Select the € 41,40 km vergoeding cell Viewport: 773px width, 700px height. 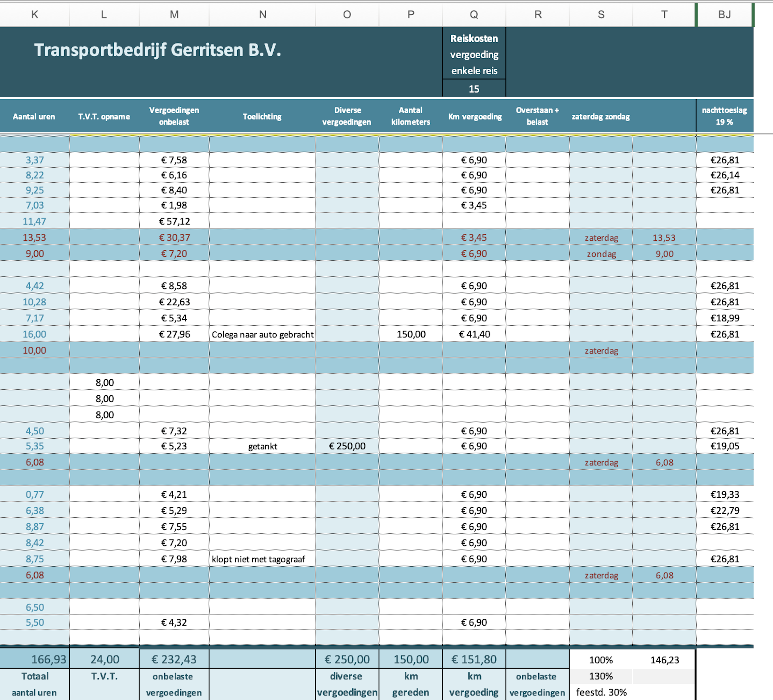(x=474, y=334)
